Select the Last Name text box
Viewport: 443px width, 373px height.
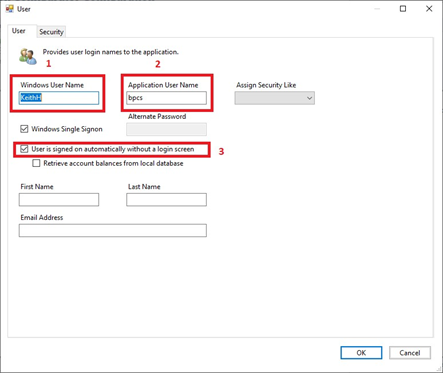pos(166,200)
